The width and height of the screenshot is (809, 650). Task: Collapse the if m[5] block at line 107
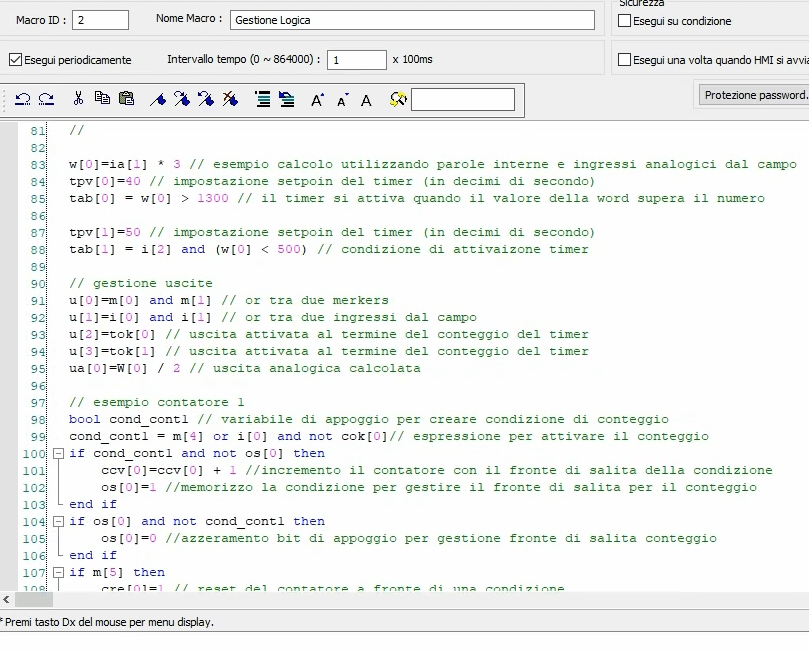[58, 573]
